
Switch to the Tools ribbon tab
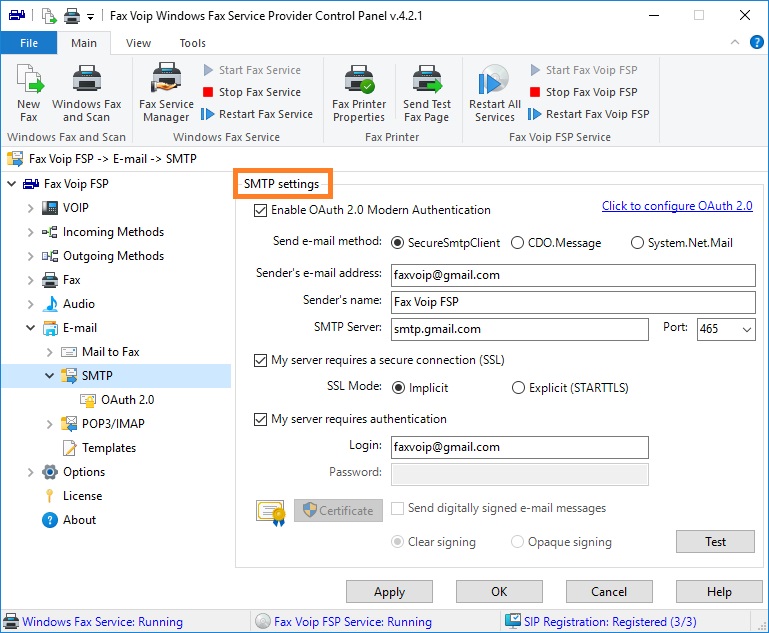pyautogui.click(x=192, y=43)
